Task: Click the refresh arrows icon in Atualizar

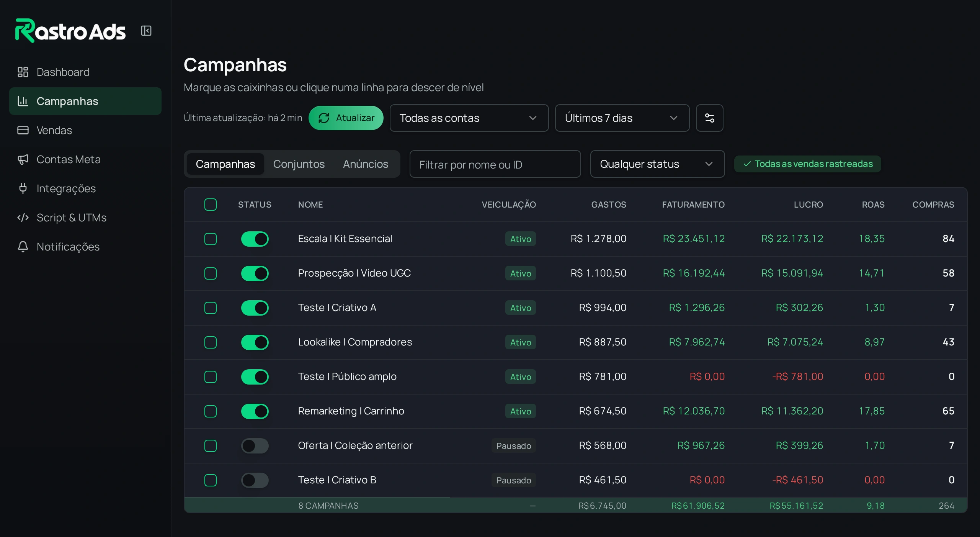Action: (x=324, y=118)
